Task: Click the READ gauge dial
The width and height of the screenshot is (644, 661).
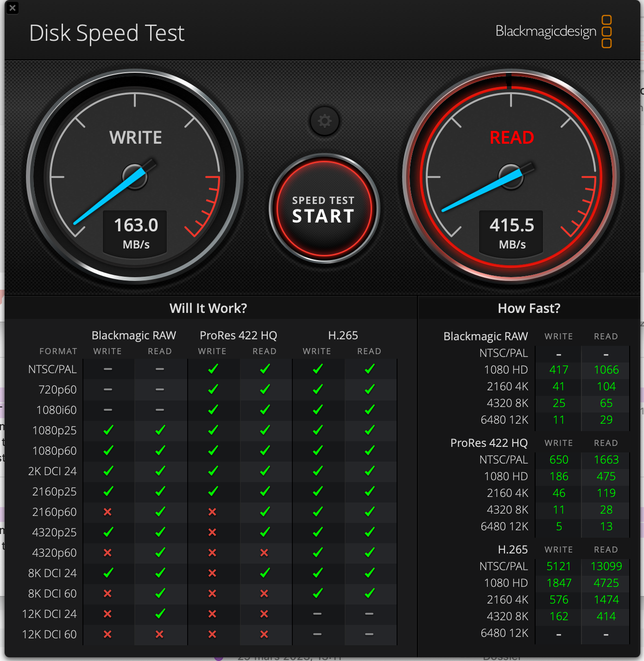Action: (x=511, y=177)
